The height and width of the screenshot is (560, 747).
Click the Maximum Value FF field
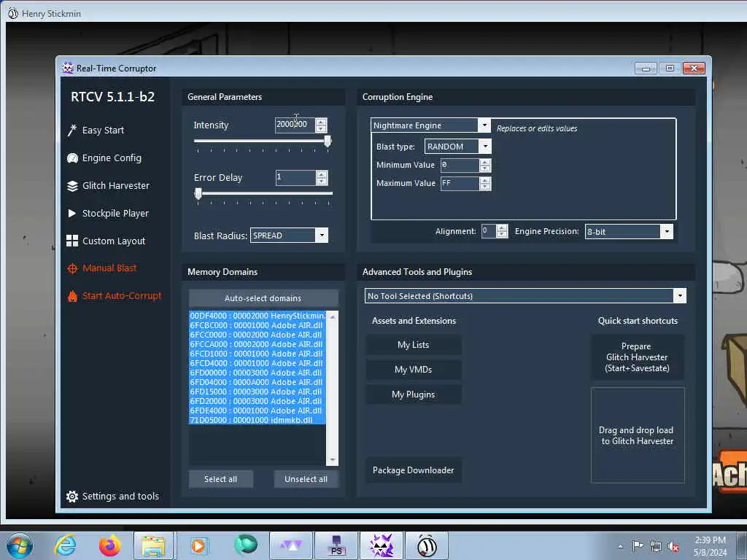click(460, 183)
